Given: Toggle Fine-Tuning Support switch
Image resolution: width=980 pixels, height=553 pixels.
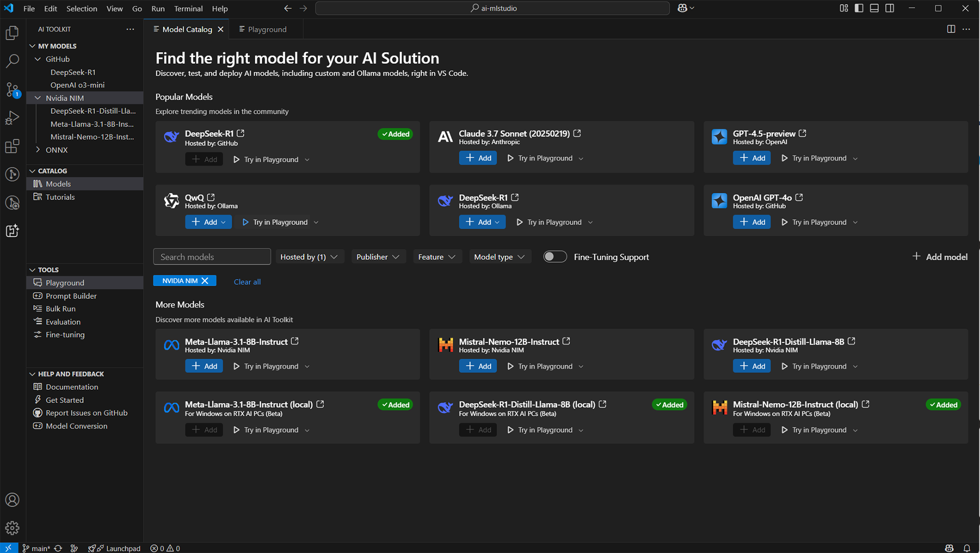Looking at the screenshot, I should click(x=555, y=257).
